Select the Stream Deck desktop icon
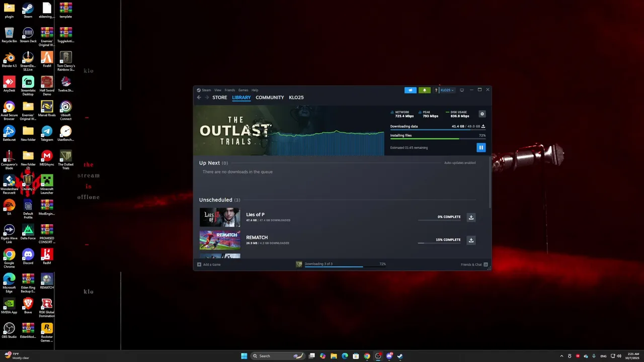 pos(28,35)
